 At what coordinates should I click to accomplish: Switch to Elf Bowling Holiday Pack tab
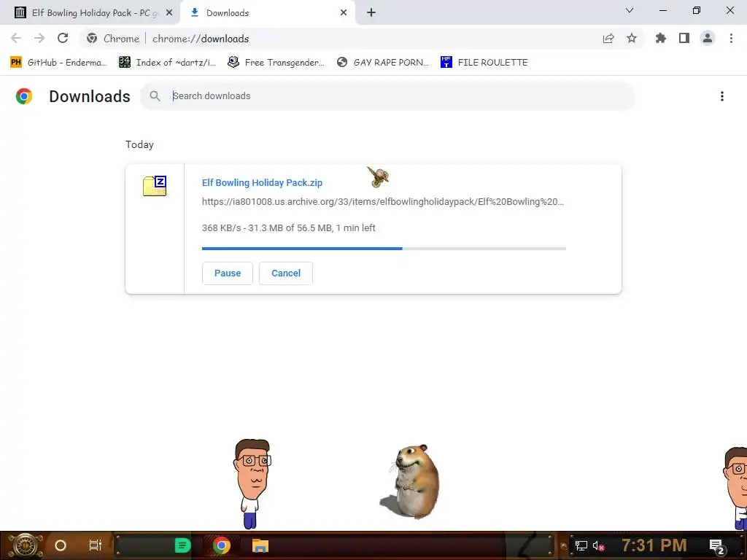pos(90,13)
